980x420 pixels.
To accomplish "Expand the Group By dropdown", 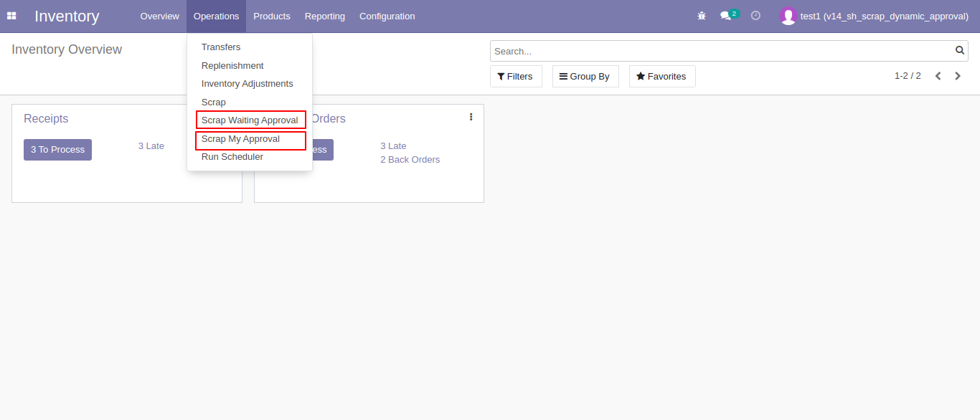I will click(x=585, y=77).
